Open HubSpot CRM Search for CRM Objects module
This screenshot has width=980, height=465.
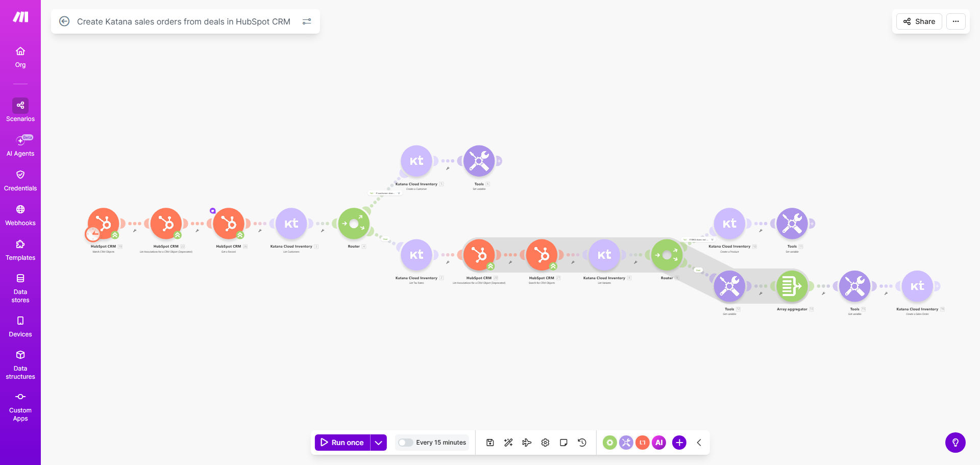point(542,255)
